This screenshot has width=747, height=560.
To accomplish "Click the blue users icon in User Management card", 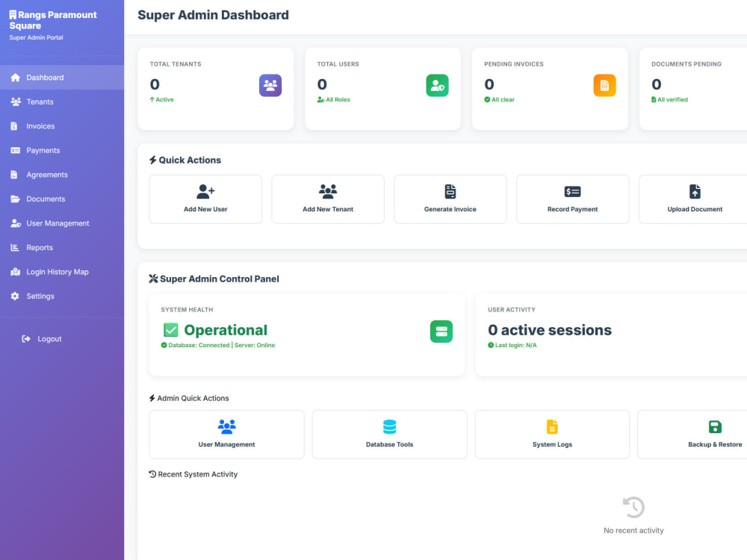I will pos(227,426).
